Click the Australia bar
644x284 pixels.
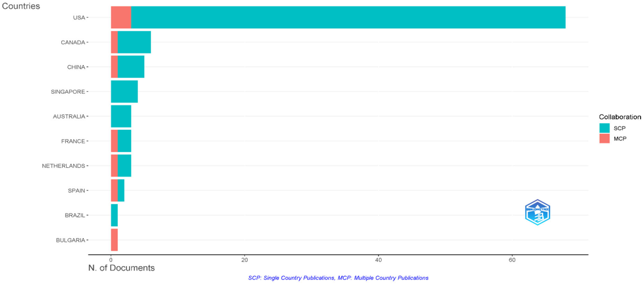coord(121,116)
